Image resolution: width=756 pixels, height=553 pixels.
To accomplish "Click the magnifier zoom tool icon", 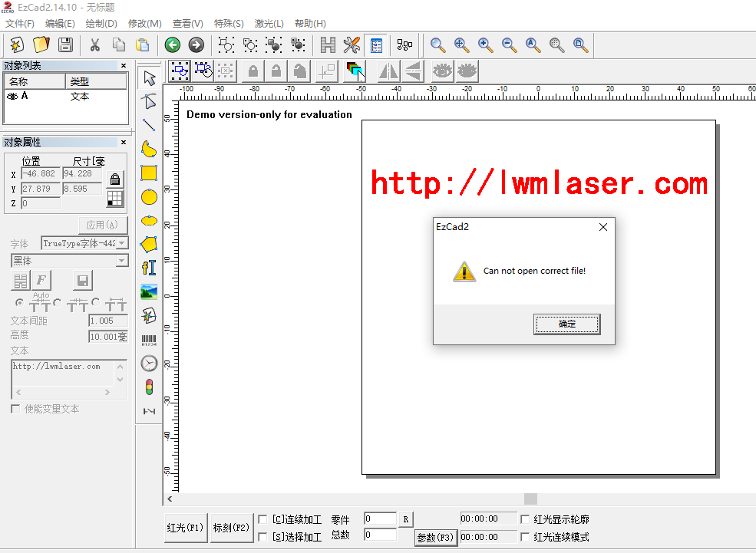I will pyautogui.click(x=437, y=45).
